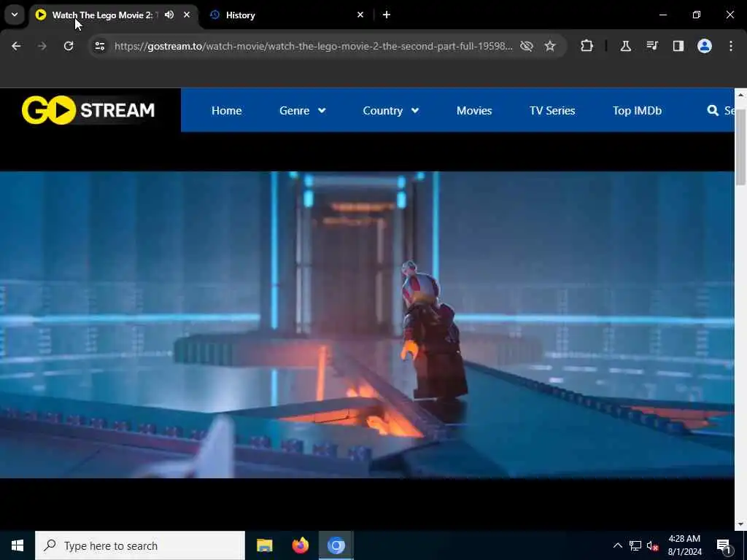Show hidden system tray icons
This screenshot has height=560, width=747.
click(x=617, y=545)
